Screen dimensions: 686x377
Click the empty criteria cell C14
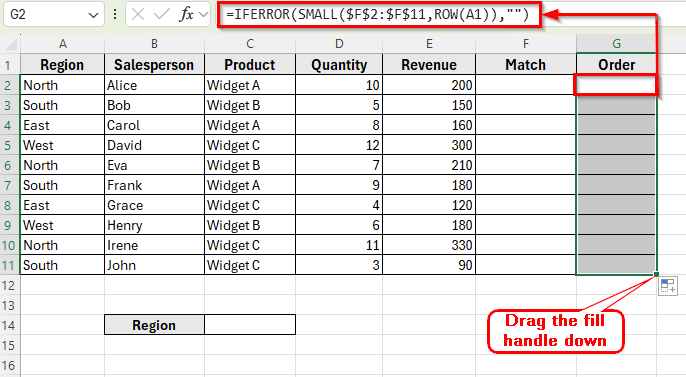tap(250, 325)
